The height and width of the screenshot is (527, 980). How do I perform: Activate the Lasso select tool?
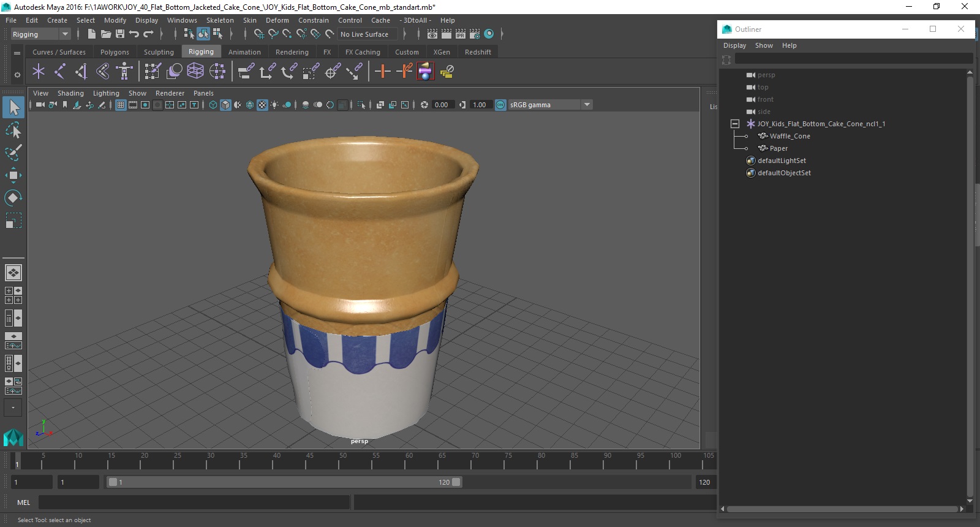click(13, 130)
